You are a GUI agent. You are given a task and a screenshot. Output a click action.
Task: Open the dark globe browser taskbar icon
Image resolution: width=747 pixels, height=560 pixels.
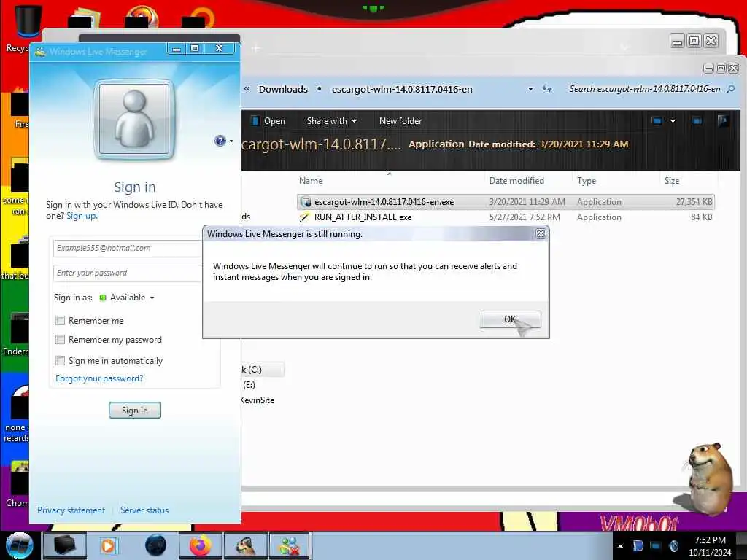[156, 545]
